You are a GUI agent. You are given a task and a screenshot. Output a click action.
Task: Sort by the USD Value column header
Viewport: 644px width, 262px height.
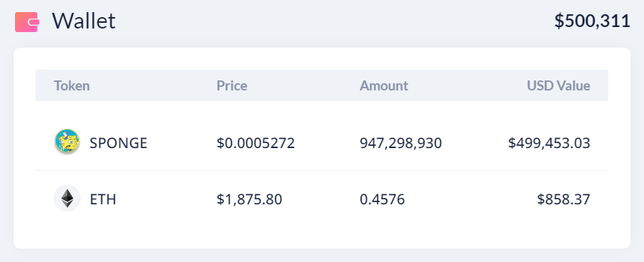(558, 85)
